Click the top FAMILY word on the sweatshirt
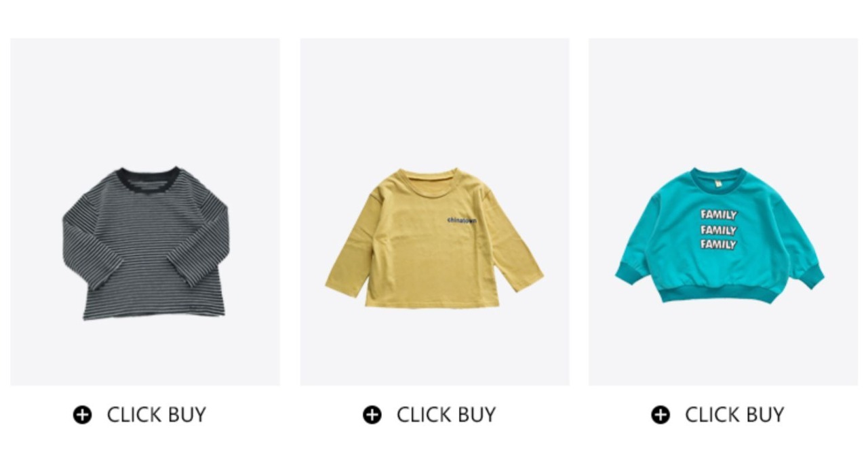 [719, 215]
